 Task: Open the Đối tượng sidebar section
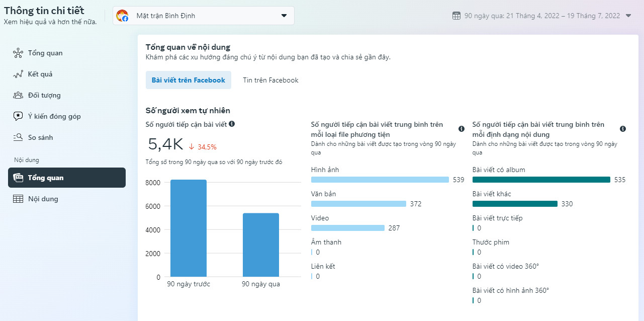tap(67, 95)
